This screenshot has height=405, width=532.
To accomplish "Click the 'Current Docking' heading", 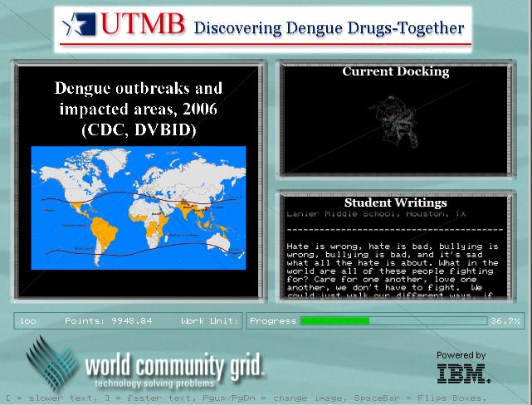I will [x=396, y=71].
